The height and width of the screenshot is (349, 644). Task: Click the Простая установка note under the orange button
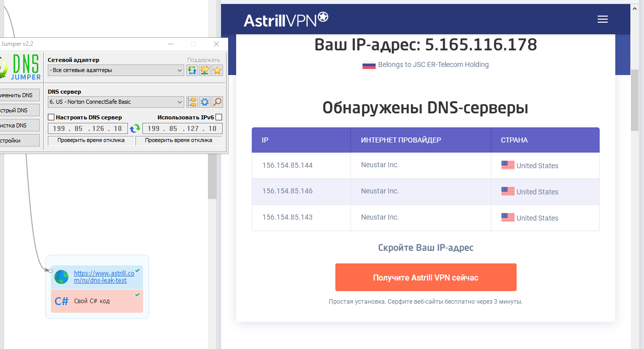(x=426, y=302)
